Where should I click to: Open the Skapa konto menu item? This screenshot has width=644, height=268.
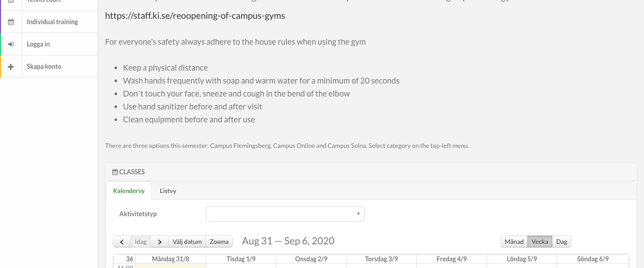tap(49, 67)
